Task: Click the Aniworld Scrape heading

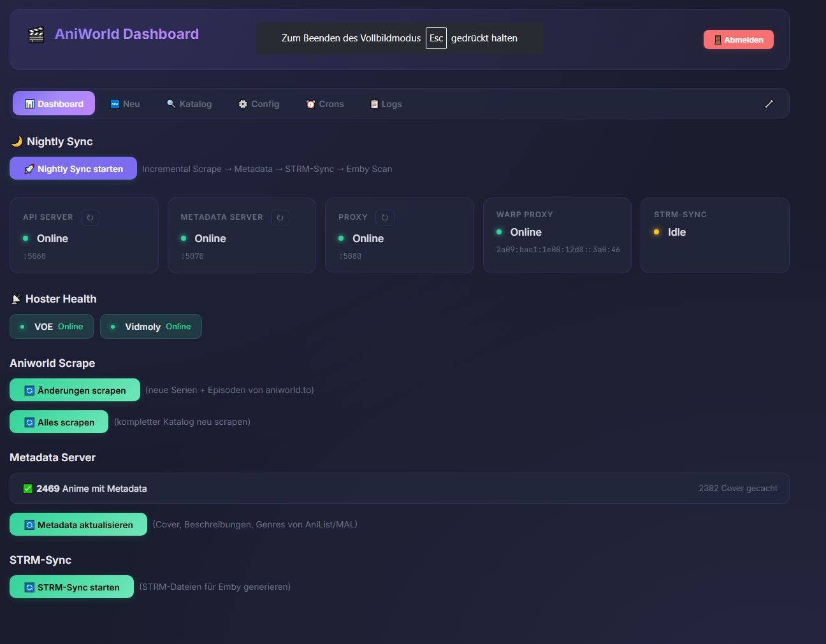Action: tap(52, 363)
